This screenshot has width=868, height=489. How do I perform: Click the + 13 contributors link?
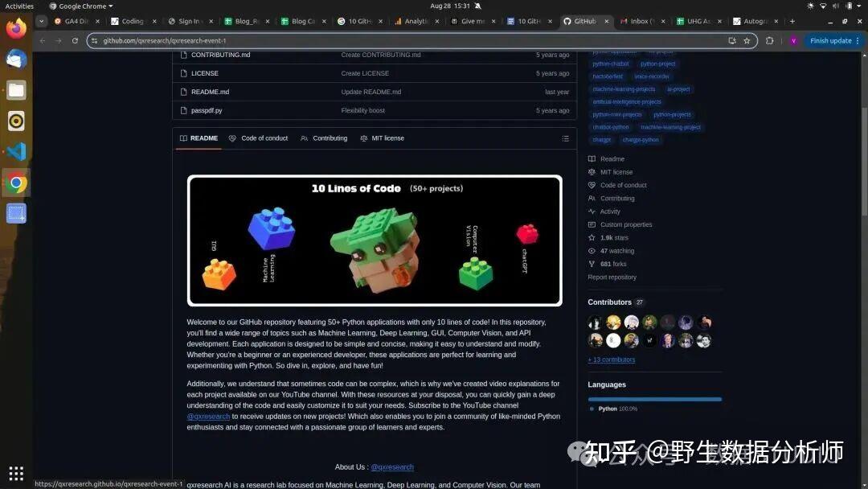(x=611, y=360)
